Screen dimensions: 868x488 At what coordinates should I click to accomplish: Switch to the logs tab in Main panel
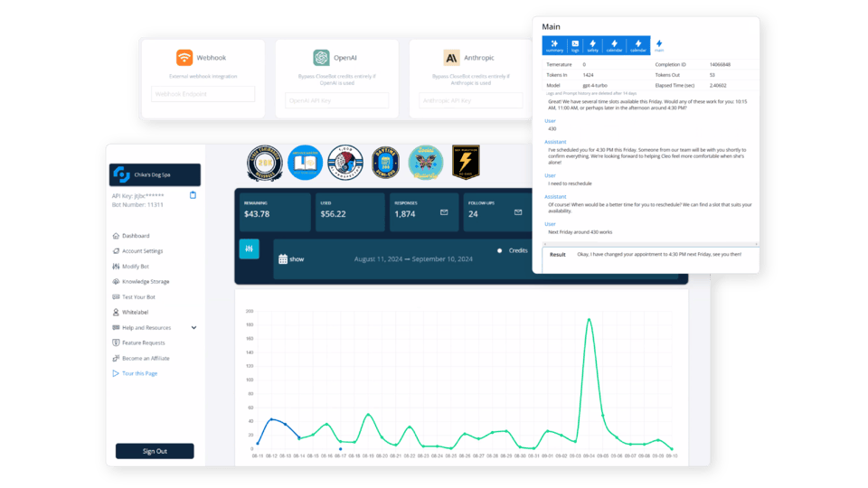pos(575,45)
